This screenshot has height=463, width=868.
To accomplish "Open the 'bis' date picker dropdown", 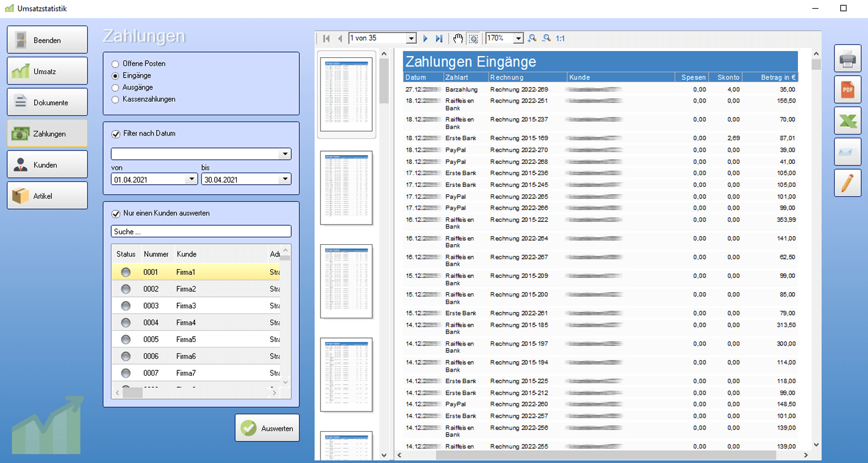I will click(x=285, y=179).
